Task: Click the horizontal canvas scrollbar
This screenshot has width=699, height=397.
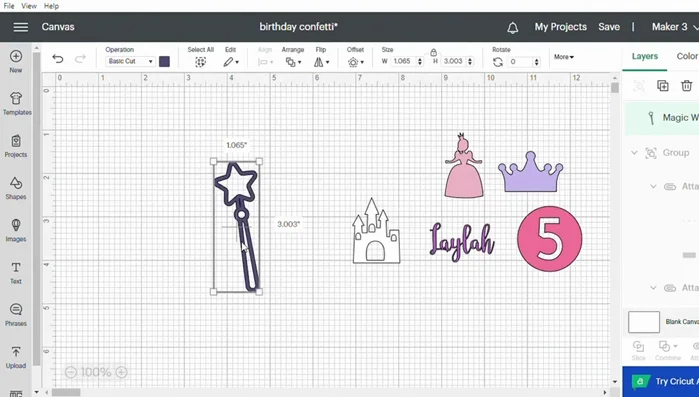Action: click(x=67, y=393)
